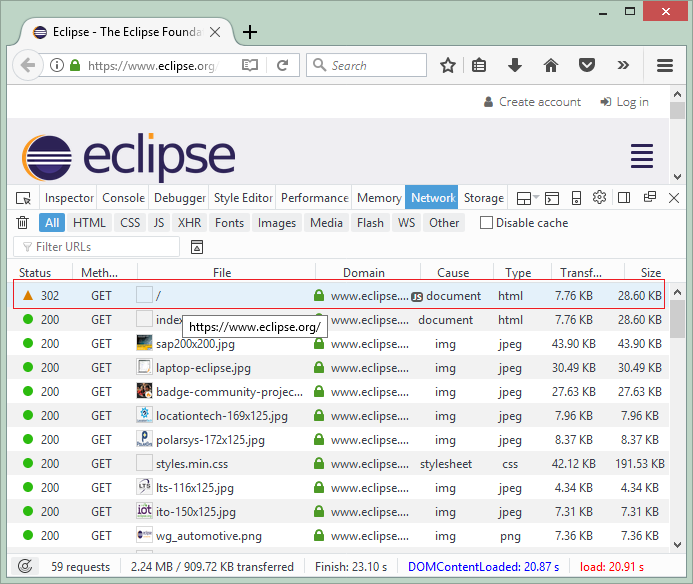Screen dimensions: 693x584
Task: Switch to Performance tab
Action: tap(315, 198)
